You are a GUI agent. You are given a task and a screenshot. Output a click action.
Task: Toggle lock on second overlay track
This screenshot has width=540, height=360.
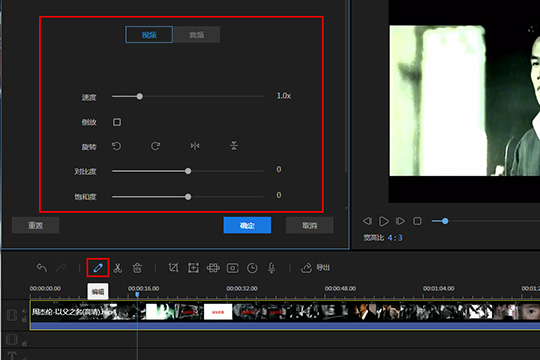pos(24,343)
